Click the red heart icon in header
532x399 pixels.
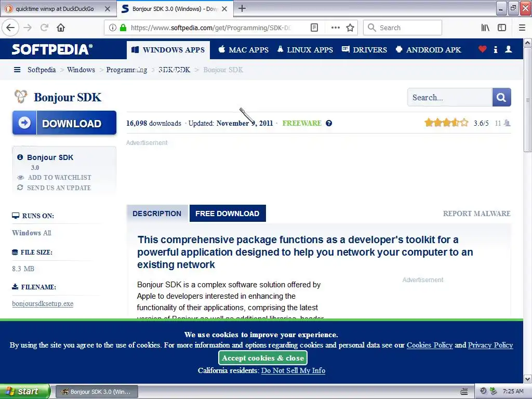482,49
